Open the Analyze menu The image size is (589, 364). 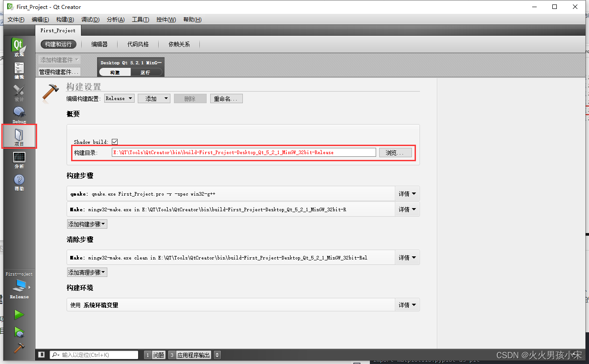tap(115, 20)
